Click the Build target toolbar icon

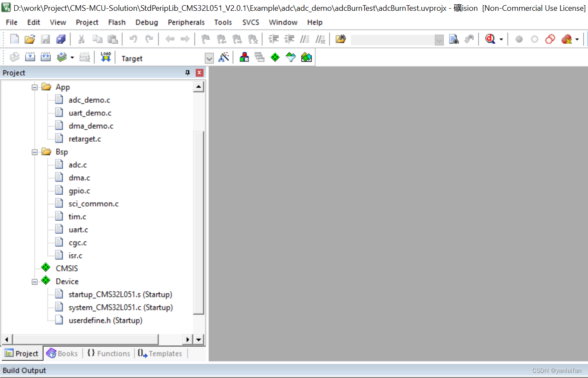pyautogui.click(x=30, y=57)
